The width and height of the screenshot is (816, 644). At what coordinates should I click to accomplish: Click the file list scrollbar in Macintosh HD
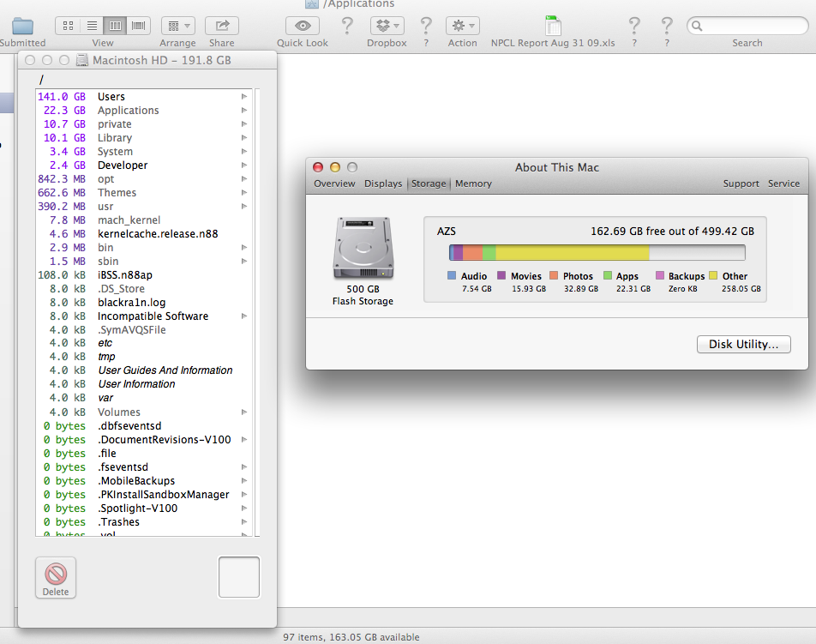(256, 312)
